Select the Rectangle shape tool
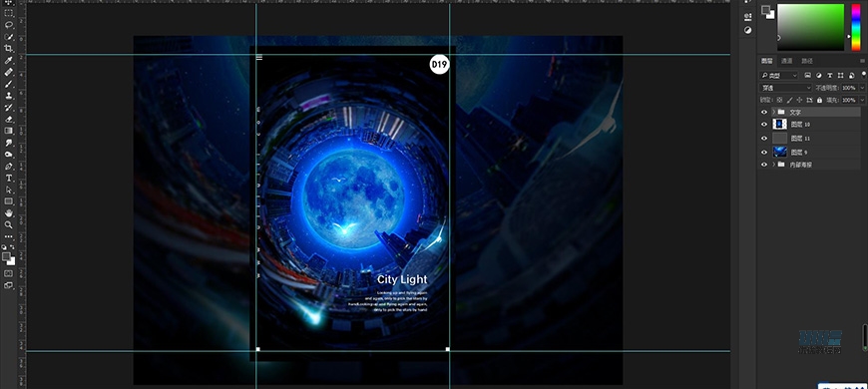This screenshot has width=868, height=389. 9,201
